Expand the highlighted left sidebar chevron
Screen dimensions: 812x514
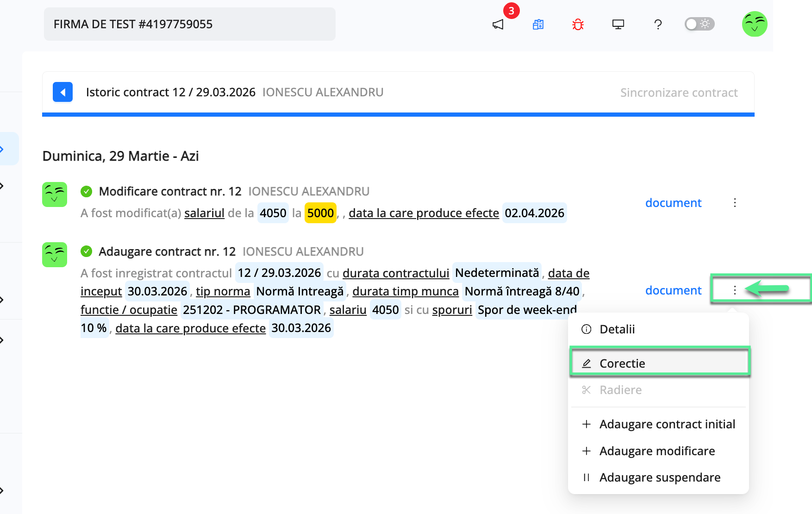tap(3, 149)
